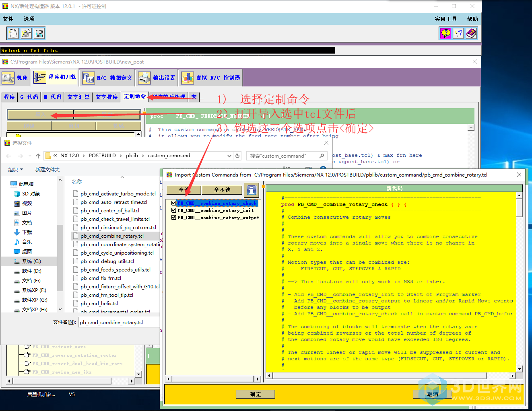Select pb_cmd_auto_retract_time.tcl file

point(114,202)
